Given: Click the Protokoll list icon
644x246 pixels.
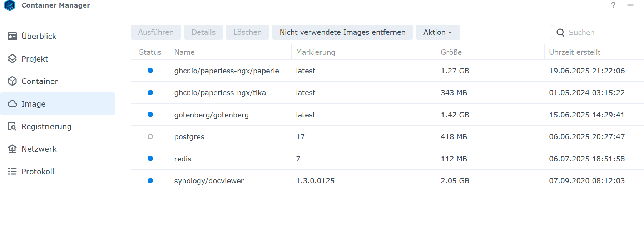Looking at the screenshot, I should [x=13, y=172].
